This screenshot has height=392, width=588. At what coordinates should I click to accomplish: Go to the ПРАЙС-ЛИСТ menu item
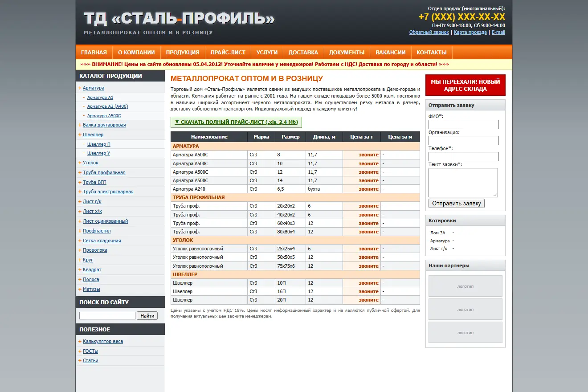pos(228,53)
